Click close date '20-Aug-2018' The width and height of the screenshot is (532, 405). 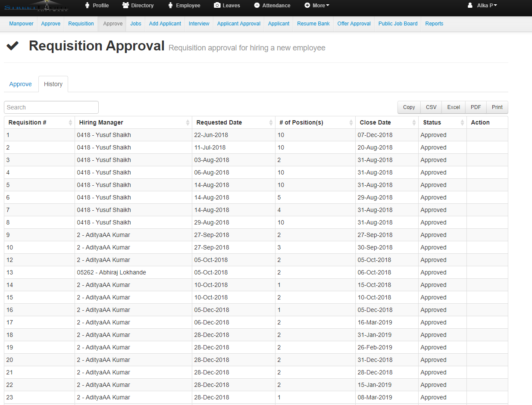click(x=375, y=148)
